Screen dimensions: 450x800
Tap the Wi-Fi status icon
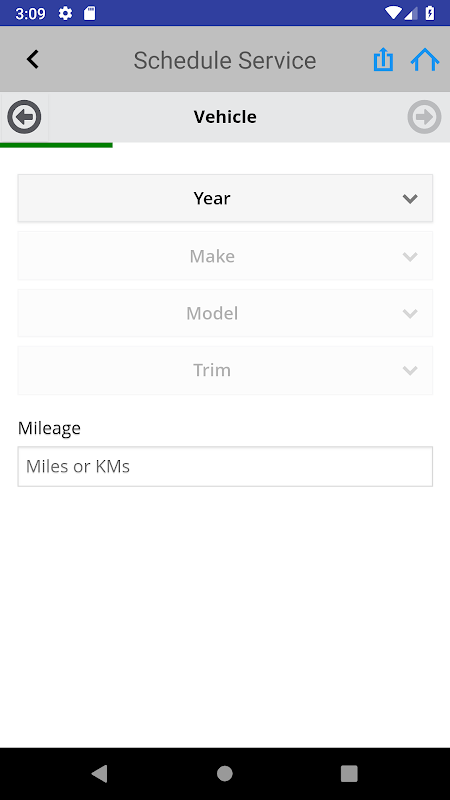pyautogui.click(x=393, y=13)
